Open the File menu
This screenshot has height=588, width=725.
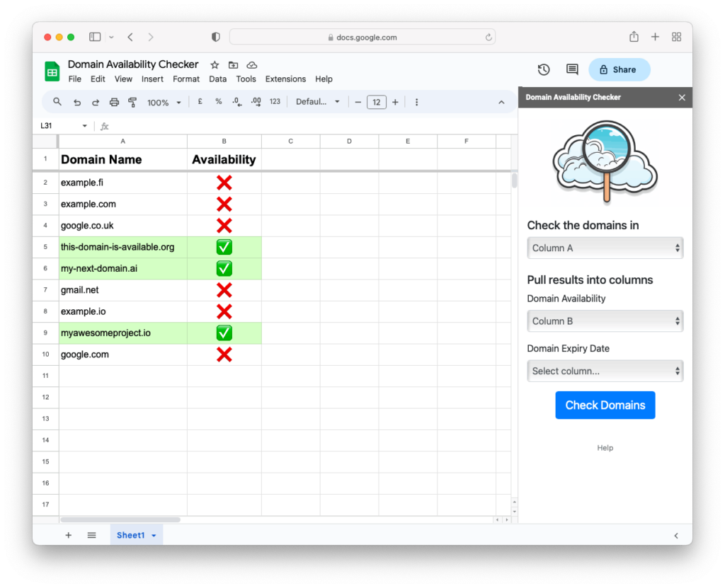pos(74,79)
